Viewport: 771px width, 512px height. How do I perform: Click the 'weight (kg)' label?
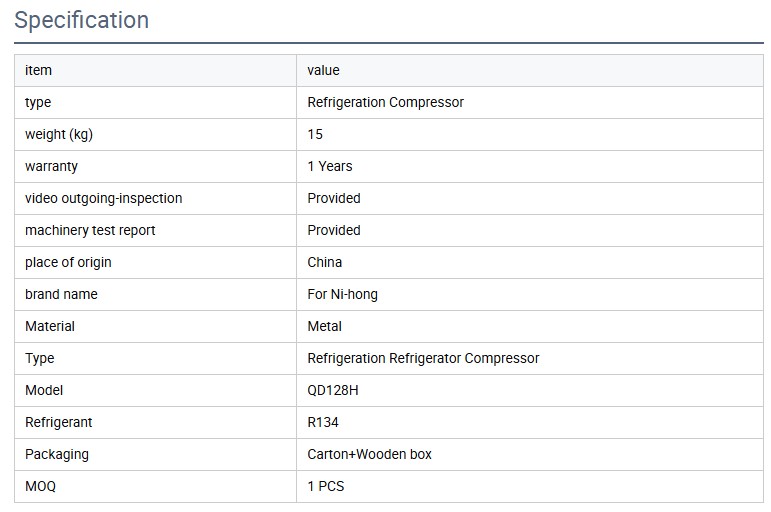[x=58, y=134]
